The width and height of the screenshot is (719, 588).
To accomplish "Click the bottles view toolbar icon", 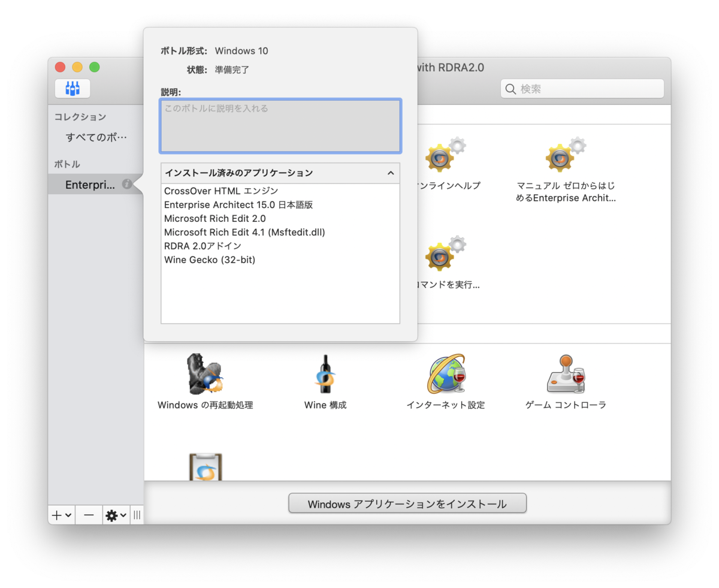I will [x=72, y=89].
